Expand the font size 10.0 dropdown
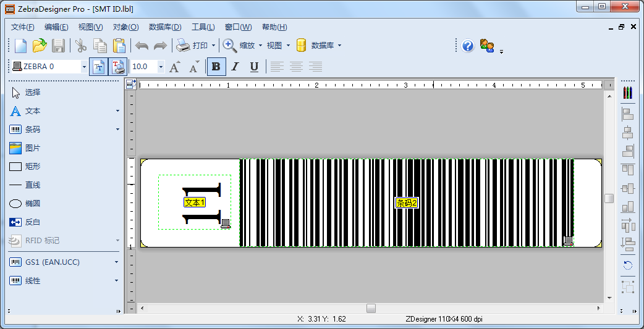The height and width of the screenshot is (329, 644). pos(161,67)
